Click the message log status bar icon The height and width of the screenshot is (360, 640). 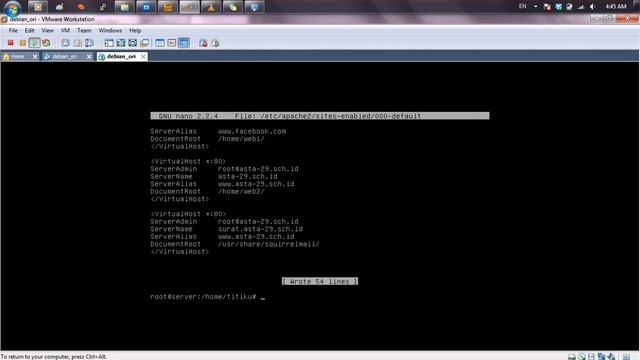[626, 357]
